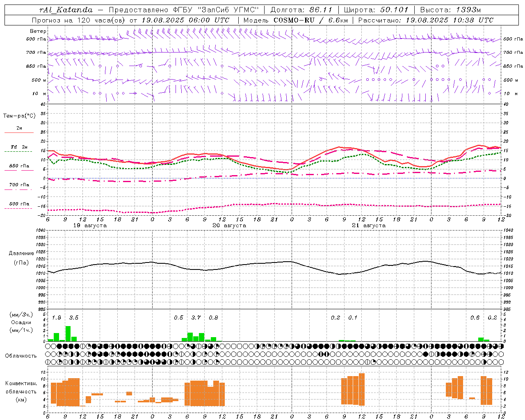Click the Облачность cloud cover label
Image resolution: width=525 pixels, height=420 pixels.
pos(21,356)
